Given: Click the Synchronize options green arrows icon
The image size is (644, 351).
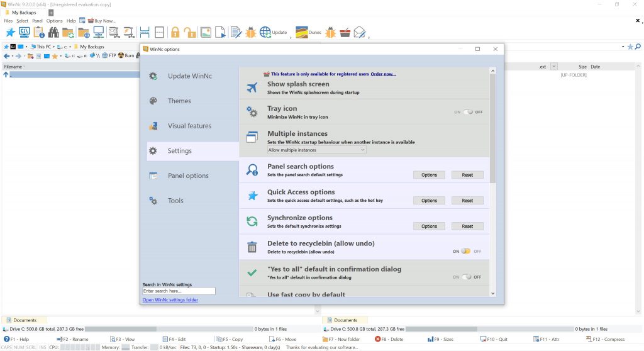Looking at the screenshot, I should (x=252, y=221).
